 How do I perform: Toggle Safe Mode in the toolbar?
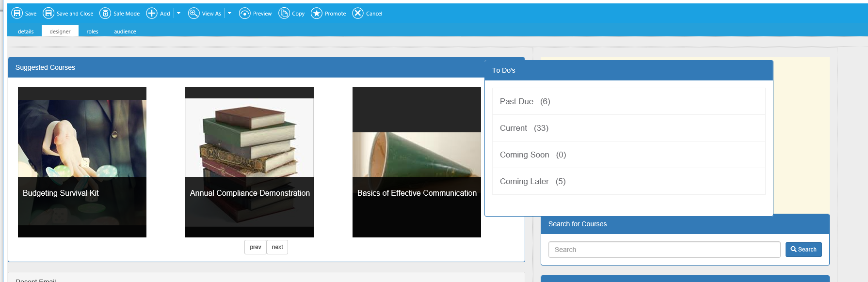105,13
